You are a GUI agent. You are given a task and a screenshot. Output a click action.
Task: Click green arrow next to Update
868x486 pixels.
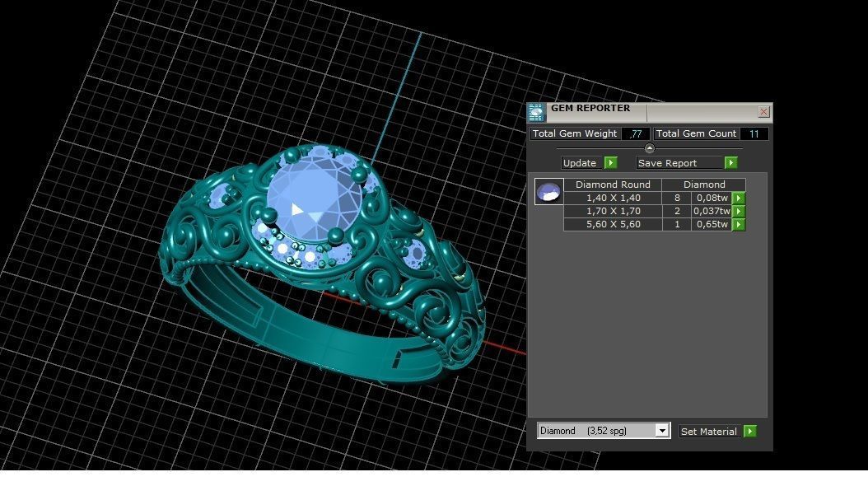[x=610, y=163]
